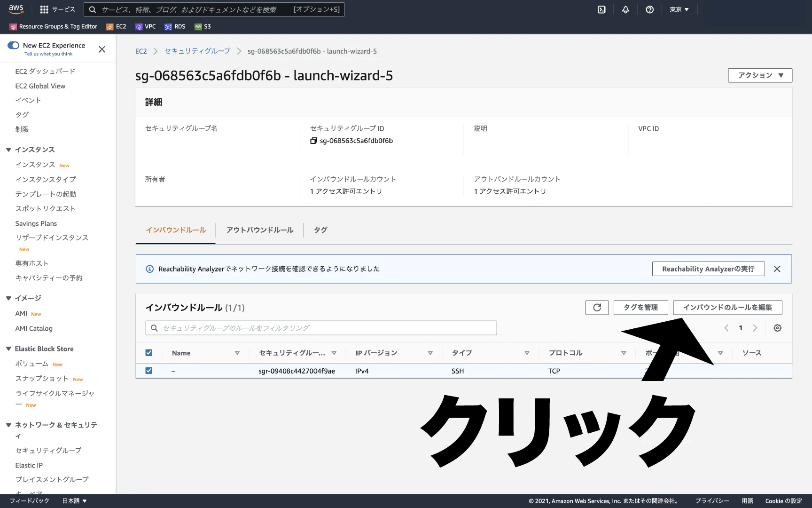The height and width of the screenshot is (508, 812).
Task: Click インバウンドのルールを編集 button
Action: [727, 308]
